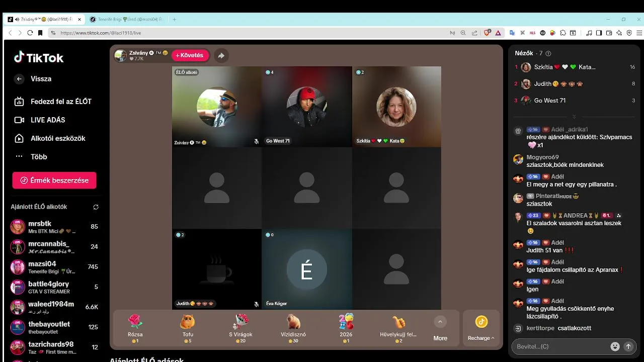
Task: Open the music note playlist icon
Action: click(x=589, y=33)
